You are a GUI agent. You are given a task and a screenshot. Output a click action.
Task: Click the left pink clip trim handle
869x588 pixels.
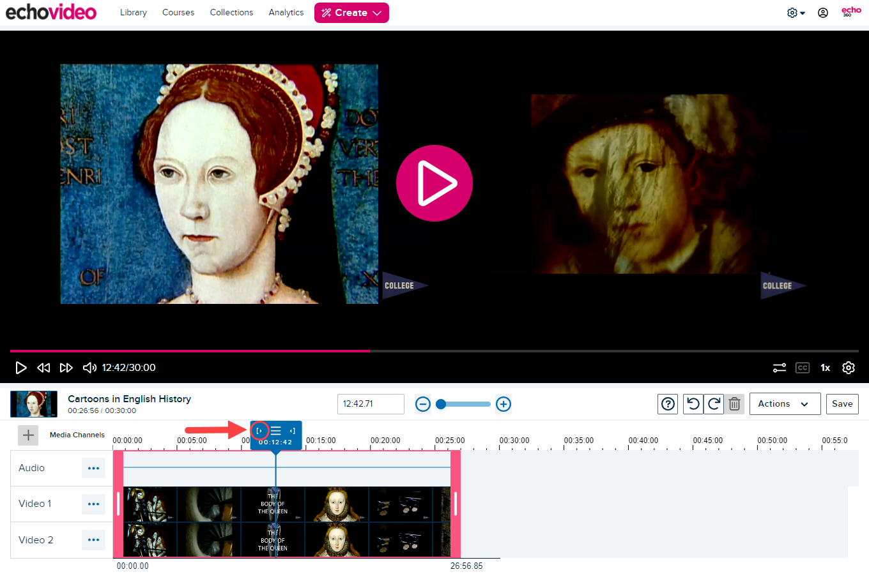point(118,504)
